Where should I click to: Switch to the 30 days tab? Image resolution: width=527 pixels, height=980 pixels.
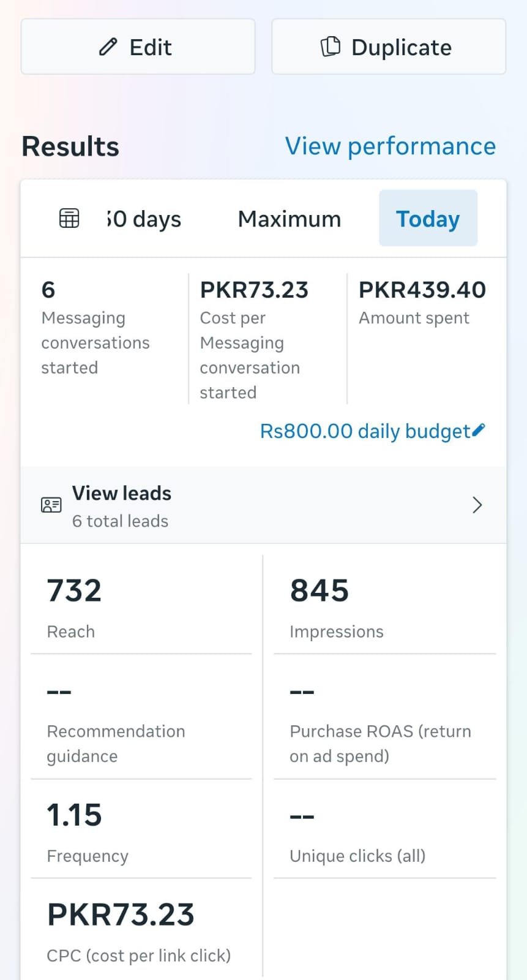click(144, 219)
